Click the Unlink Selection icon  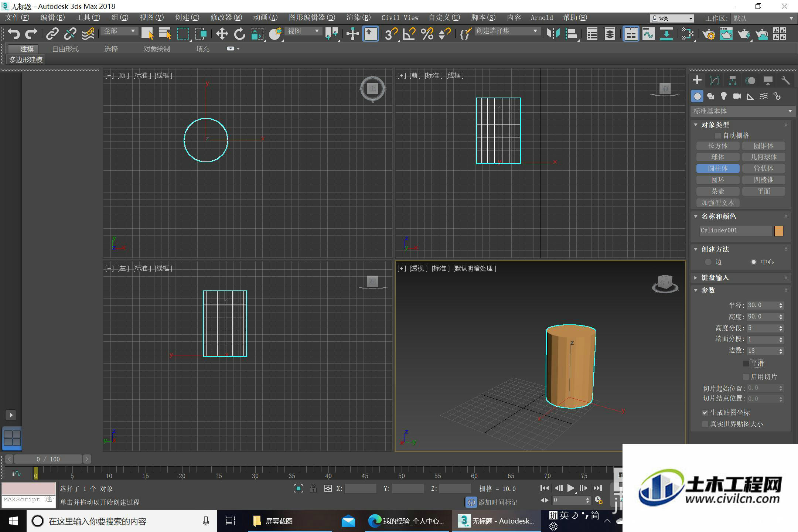click(x=70, y=34)
